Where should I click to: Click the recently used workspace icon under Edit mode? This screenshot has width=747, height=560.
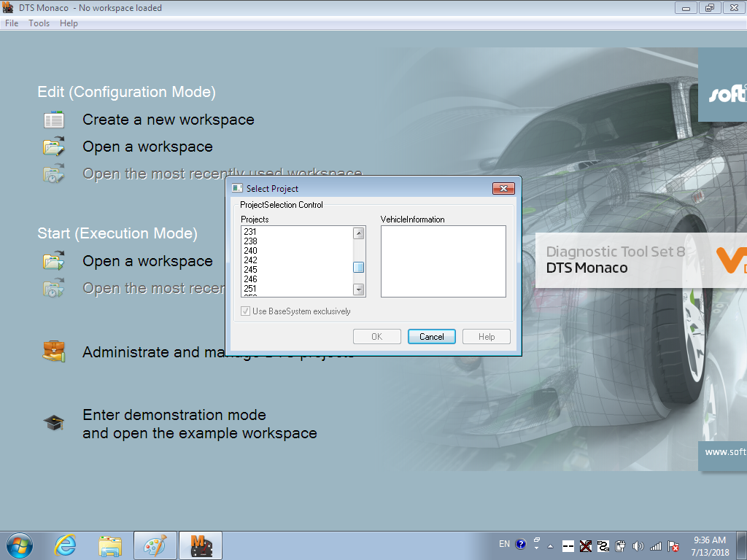(54, 174)
